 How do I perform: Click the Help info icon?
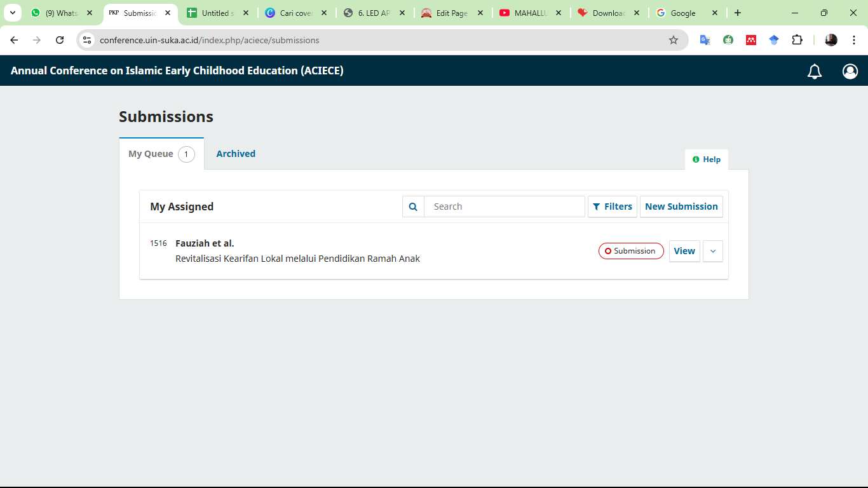pos(696,159)
